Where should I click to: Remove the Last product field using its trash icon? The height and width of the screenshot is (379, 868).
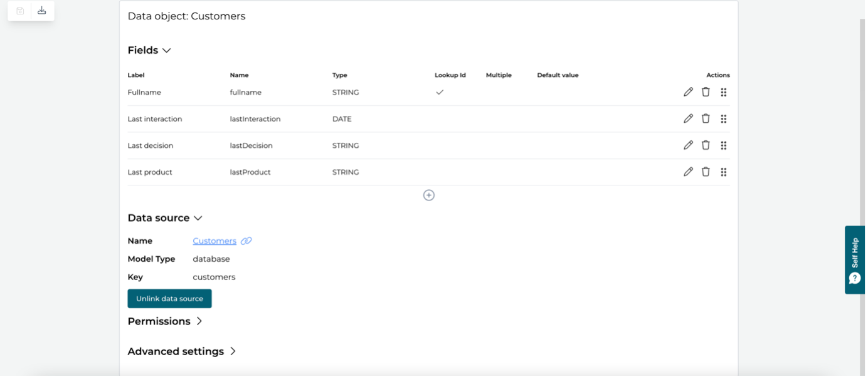(x=706, y=172)
